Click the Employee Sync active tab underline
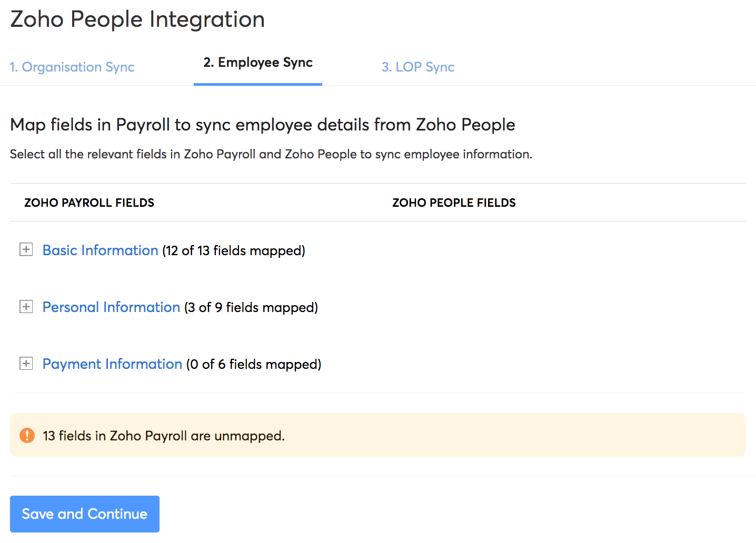Image resolution: width=756 pixels, height=543 pixels. point(257,82)
